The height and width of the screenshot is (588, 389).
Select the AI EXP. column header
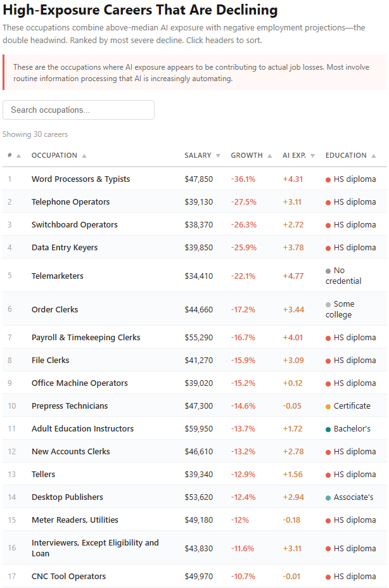(294, 155)
